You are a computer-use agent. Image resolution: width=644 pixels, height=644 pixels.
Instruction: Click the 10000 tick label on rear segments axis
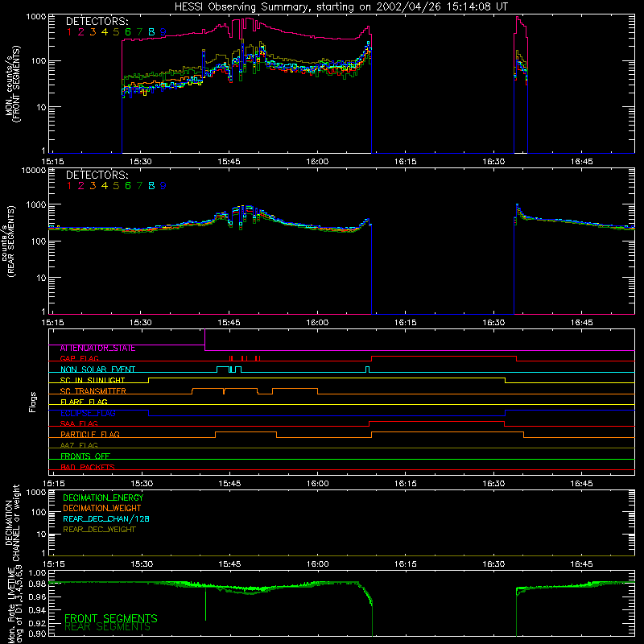pos(34,171)
